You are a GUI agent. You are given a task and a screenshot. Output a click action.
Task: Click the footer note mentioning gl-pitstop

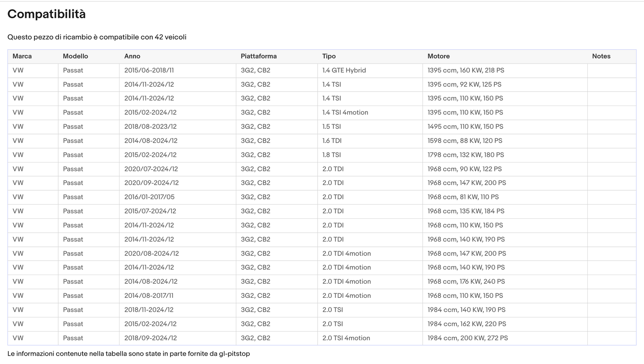click(128, 354)
